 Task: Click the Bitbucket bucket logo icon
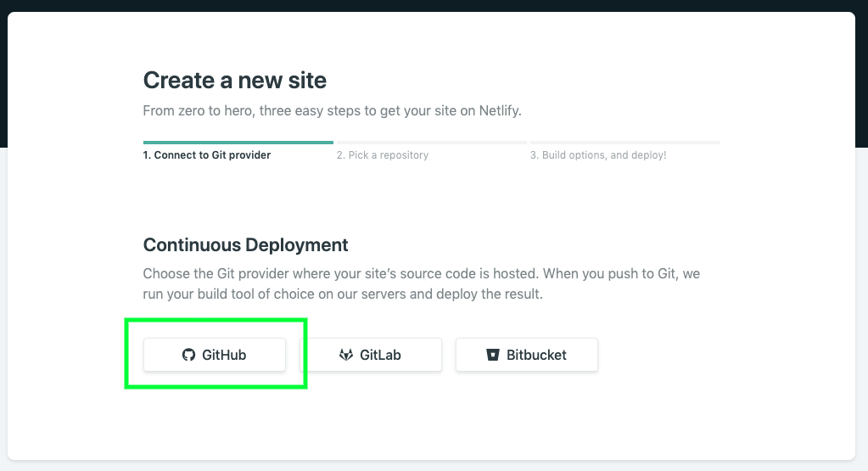493,355
